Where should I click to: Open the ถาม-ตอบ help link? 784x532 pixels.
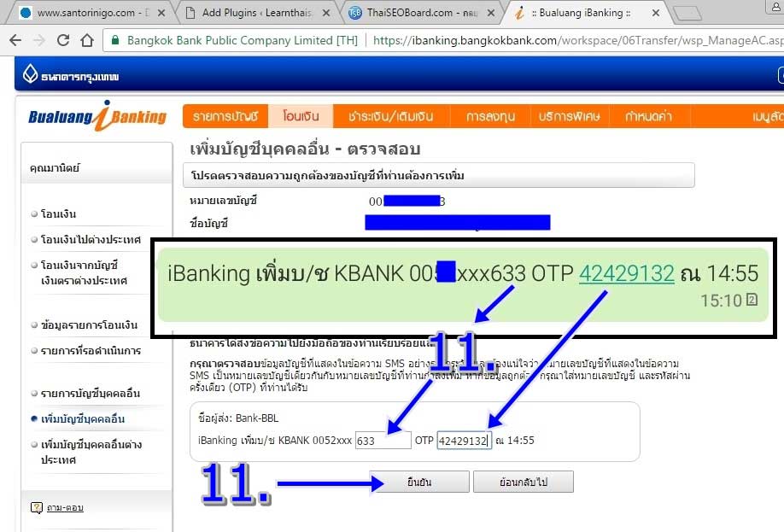(x=65, y=508)
